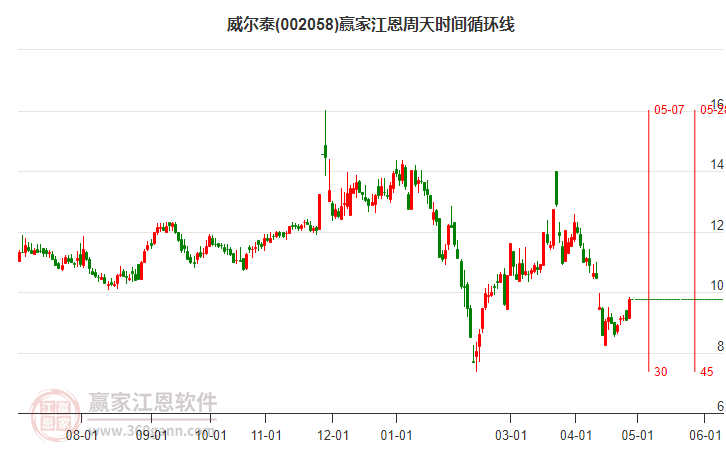Click the cycle number 30 label

(x=660, y=371)
